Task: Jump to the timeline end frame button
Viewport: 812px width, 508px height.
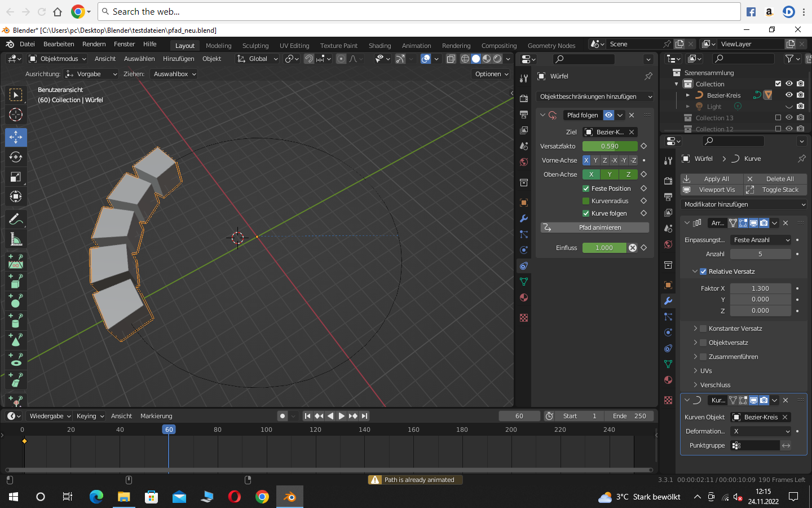Action: 364,416
